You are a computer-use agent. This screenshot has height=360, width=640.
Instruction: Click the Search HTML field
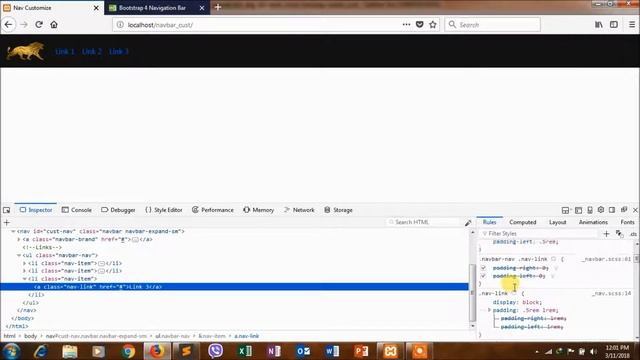(424, 222)
